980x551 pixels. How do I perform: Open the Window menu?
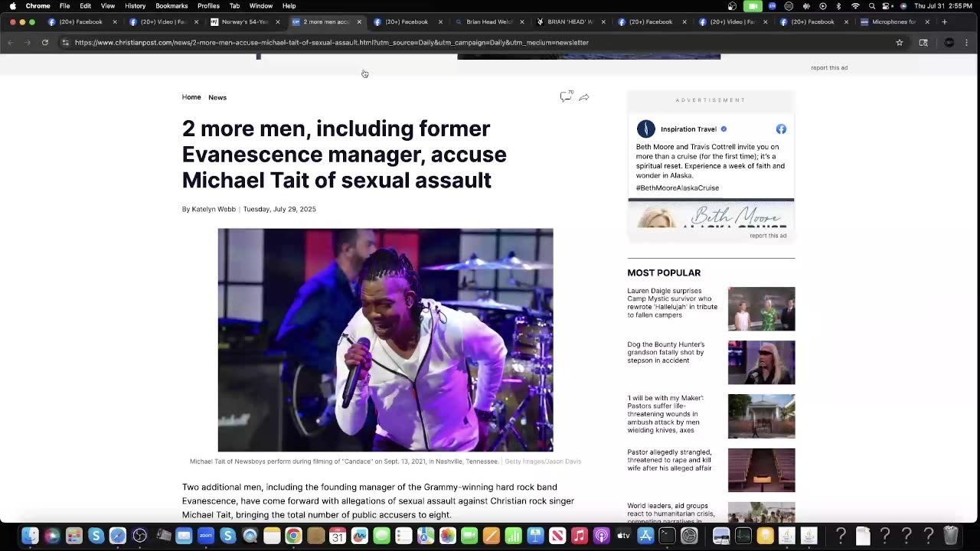coord(261,6)
